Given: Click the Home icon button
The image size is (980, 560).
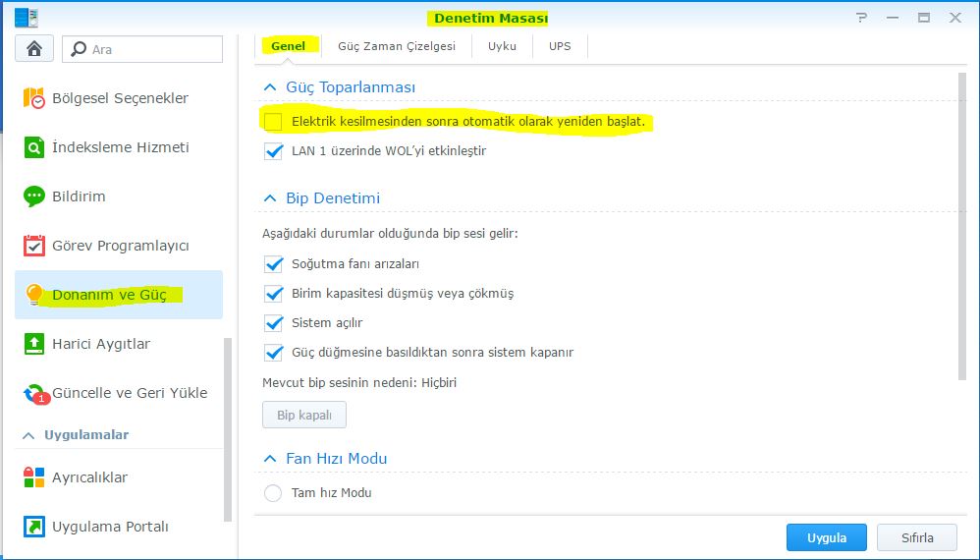Looking at the screenshot, I should coord(34,49).
